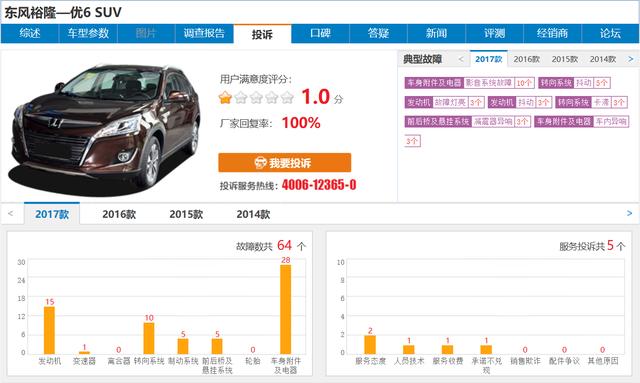Viewport: 640px width, 383px height.
Task: Click left arrow beside large 2017款 tab
Action: tap(11, 213)
